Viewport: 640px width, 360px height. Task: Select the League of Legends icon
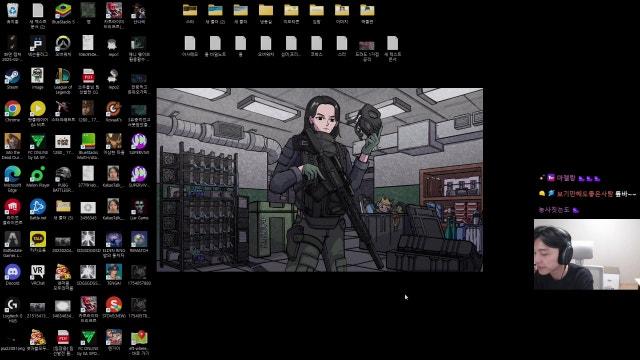pyautogui.click(x=63, y=81)
